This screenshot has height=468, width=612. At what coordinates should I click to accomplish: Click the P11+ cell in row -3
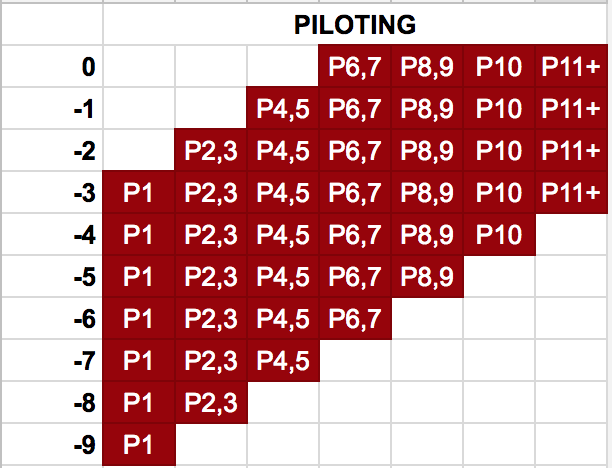pyautogui.click(x=571, y=193)
